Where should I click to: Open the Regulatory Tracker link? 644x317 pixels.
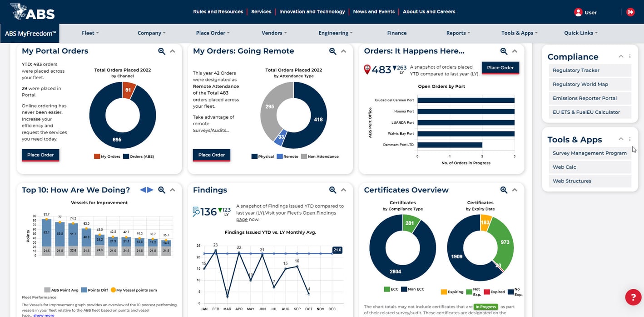[x=589, y=70]
